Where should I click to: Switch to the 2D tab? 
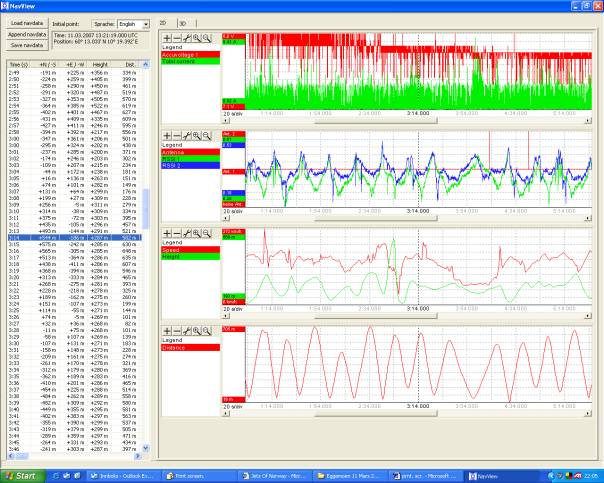coord(163,23)
